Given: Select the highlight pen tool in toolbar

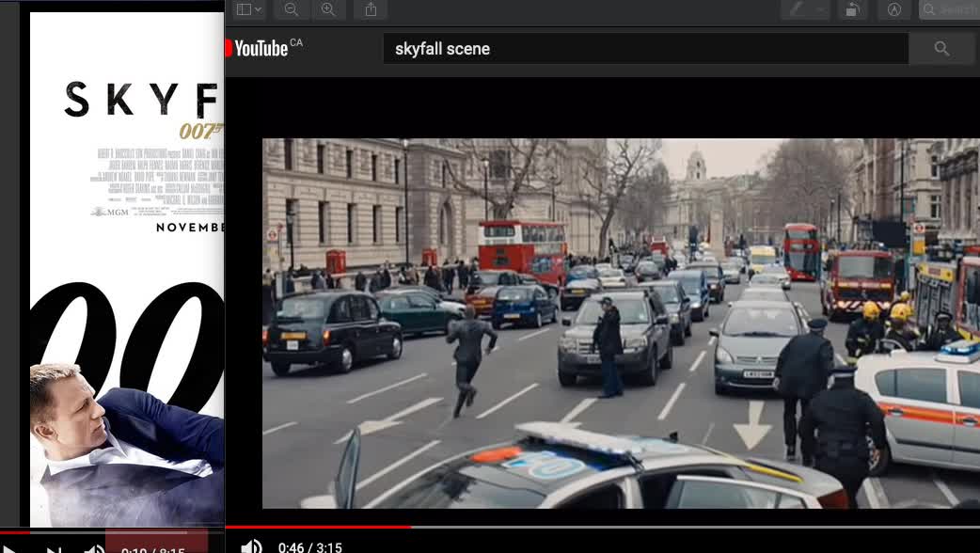Looking at the screenshot, I should 797,9.
